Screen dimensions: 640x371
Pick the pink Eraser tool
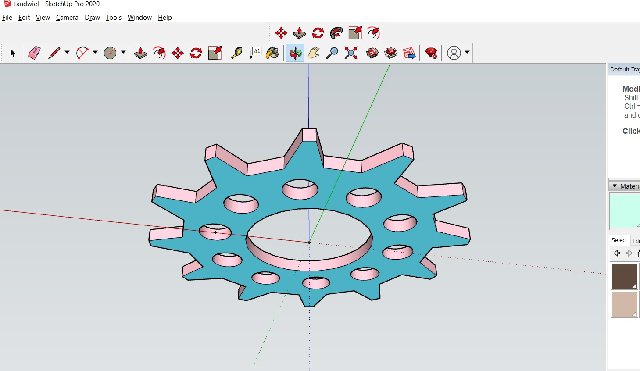[35, 53]
